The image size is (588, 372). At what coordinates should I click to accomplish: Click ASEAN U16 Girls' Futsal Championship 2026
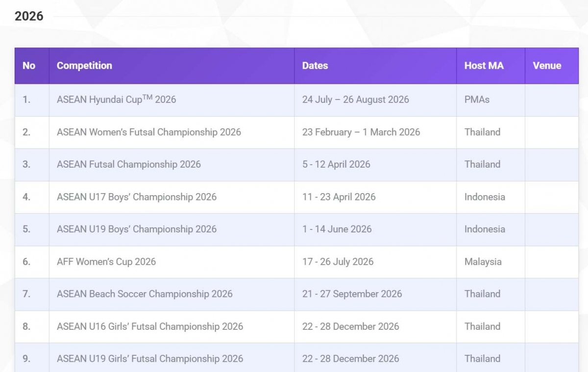(149, 326)
